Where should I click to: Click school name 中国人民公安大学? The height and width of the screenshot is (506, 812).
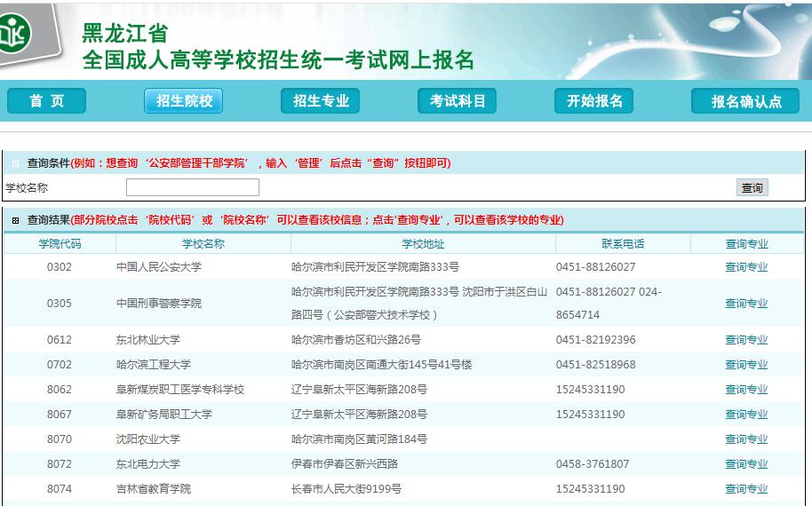click(x=159, y=267)
